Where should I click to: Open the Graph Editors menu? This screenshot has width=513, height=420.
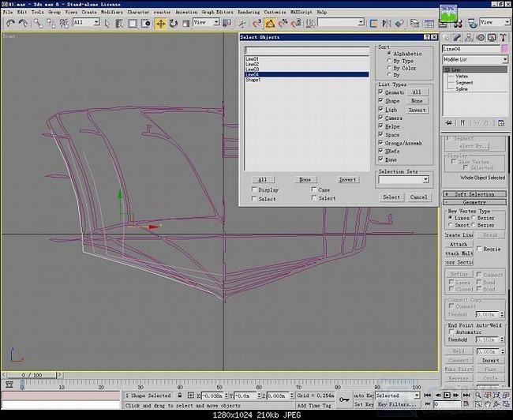pos(218,12)
